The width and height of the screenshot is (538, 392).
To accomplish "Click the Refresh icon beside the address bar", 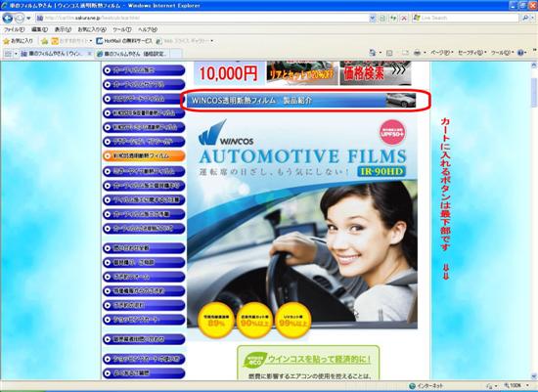I will pyautogui.click(x=393, y=18).
